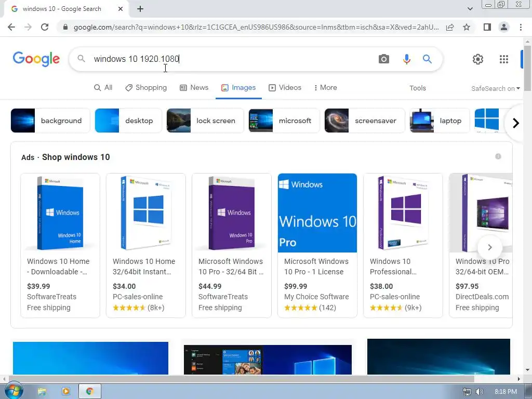Open a new tab with plus button
This screenshot has height=399, width=532.
tap(140, 9)
